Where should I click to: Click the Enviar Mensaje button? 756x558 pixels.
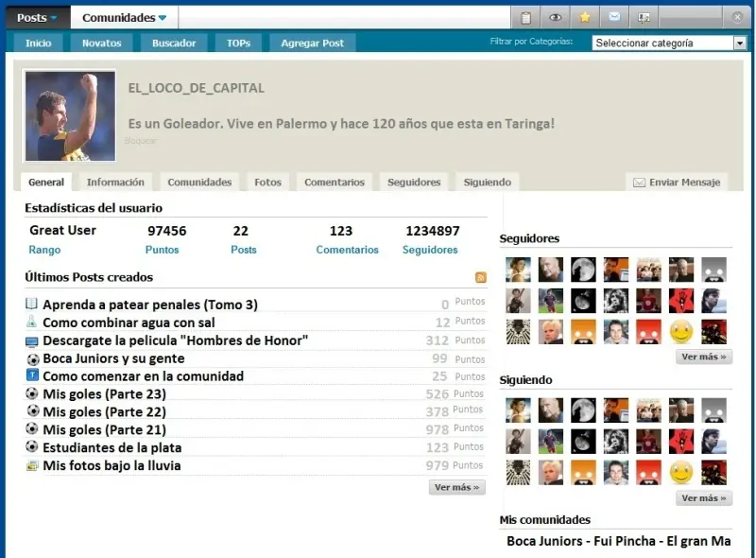click(x=677, y=183)
